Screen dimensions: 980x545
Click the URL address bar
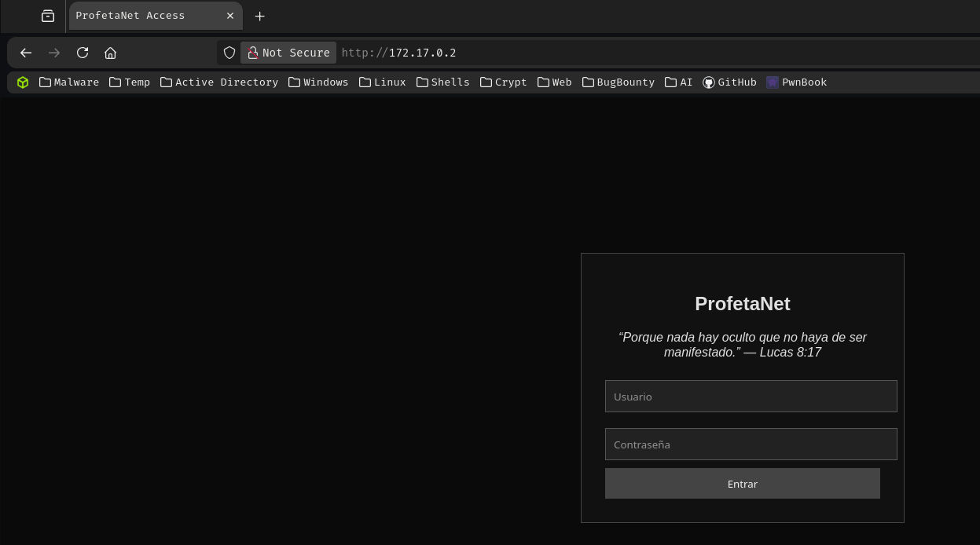coord(629,53)
